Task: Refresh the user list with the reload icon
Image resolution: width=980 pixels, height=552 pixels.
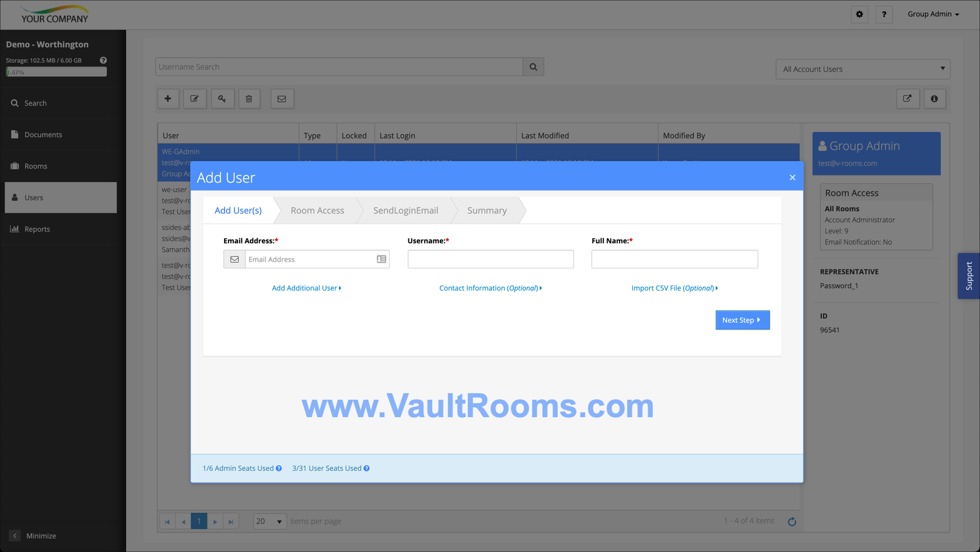Action: [792, 521]
